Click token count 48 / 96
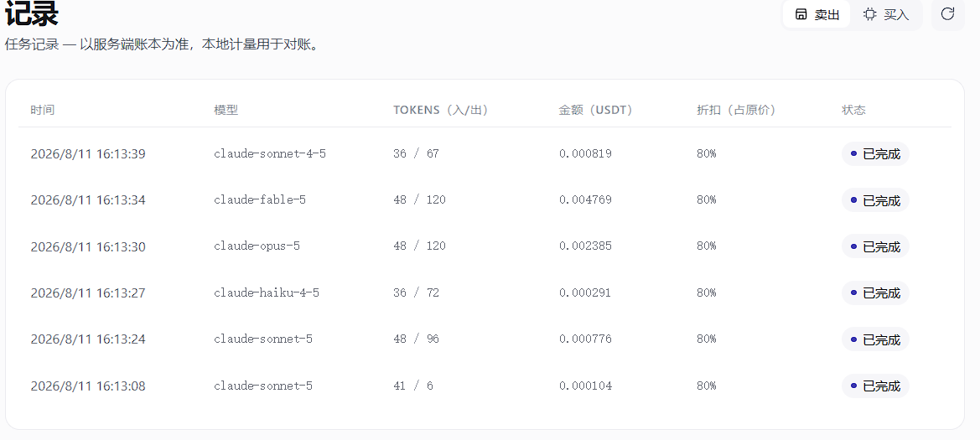The height and width of the screenshot is (440, 980). (x=417, y=339)
